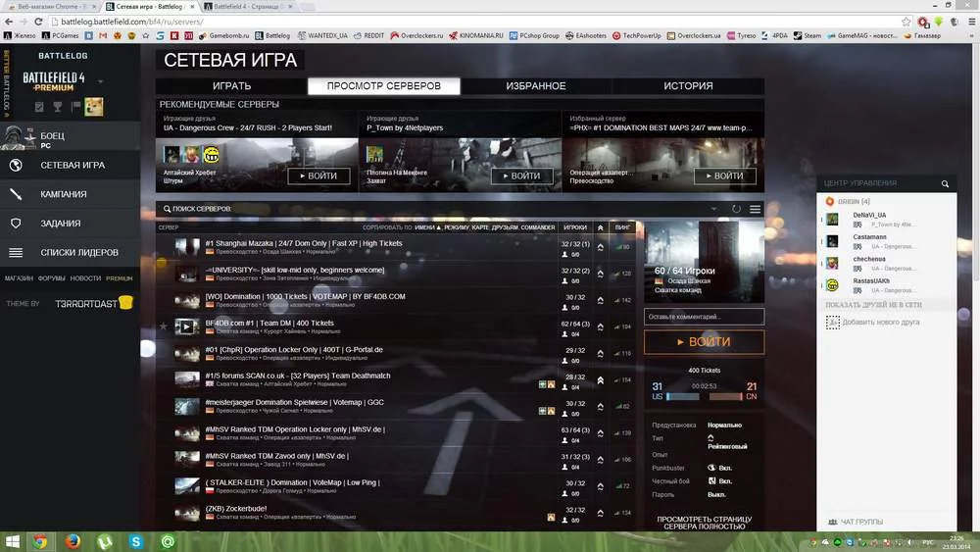Image resolution: width=980 pixels, height=552 pixels.
Task: Open friend chechenua in friends list
Action: tap(886, 263)
